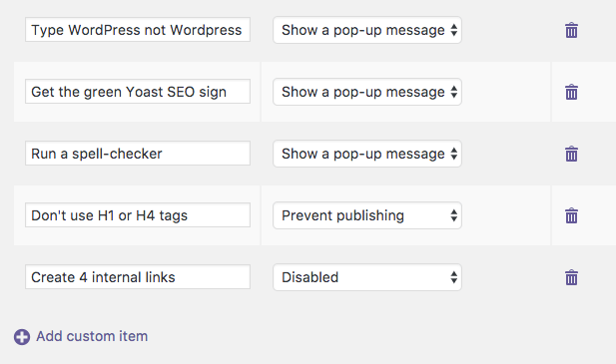616x364 pixels.
Task: Focus the 'Create 4 internal links' input
Action: pos(138,277)
